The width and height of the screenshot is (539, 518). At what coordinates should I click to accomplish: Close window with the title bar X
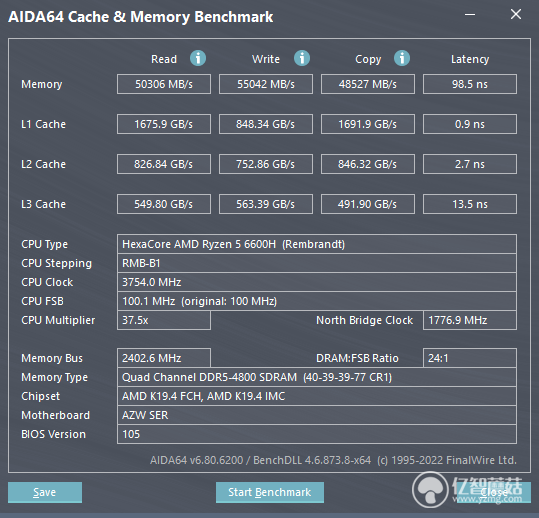[516, 14]
